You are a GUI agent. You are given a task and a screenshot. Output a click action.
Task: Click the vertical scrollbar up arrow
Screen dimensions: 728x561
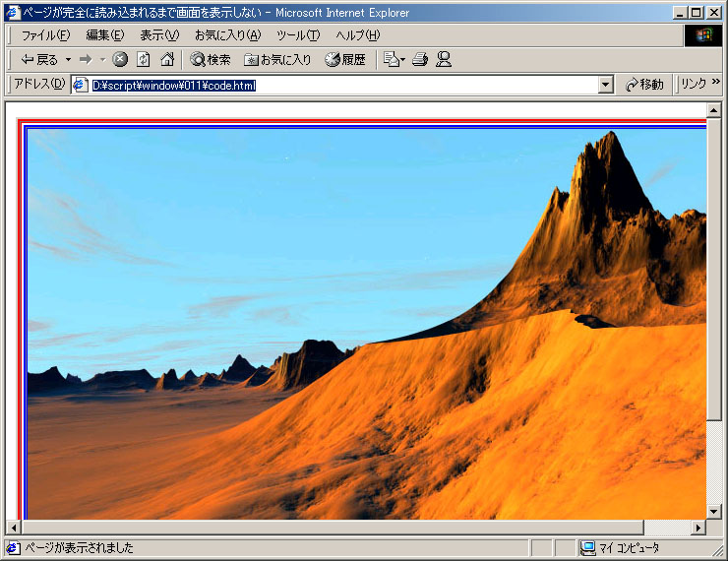coord(713,110)
